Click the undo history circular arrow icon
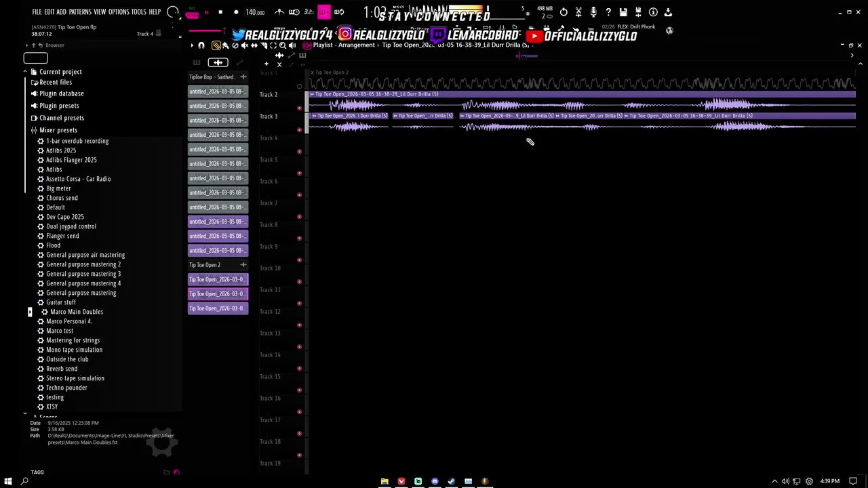Viewport: 868px width, 488px height. click(564, 12)
